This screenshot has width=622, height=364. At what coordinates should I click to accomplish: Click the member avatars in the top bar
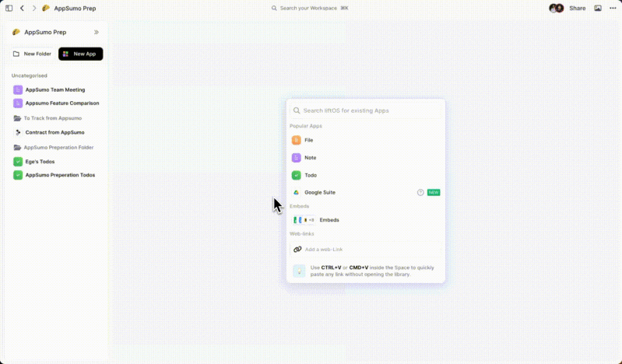(556, 8)
